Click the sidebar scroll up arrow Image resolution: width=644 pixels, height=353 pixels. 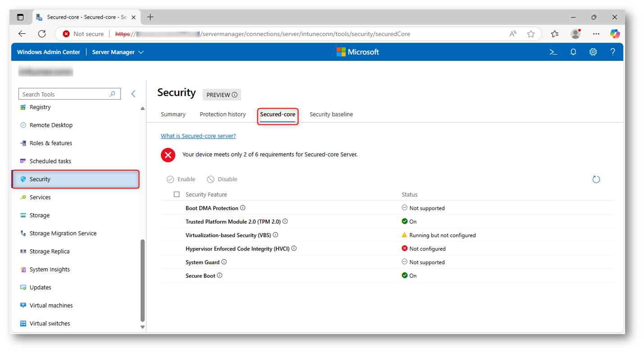[x=143, y=109]
